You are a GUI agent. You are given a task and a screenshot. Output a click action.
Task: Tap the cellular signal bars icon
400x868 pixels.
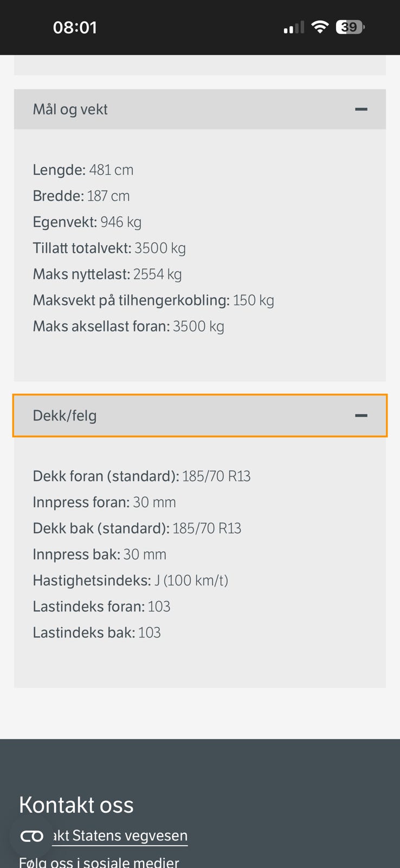coord(294,28)
